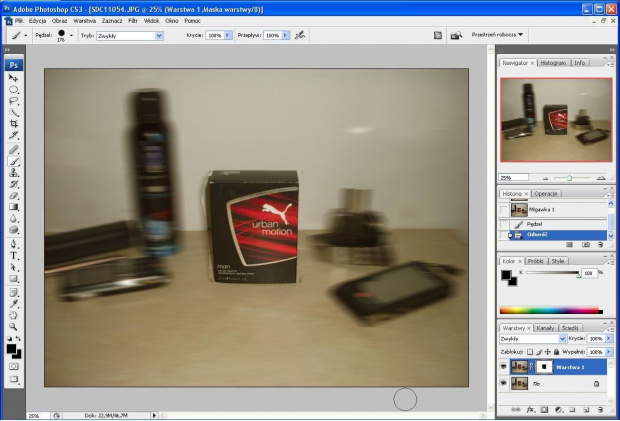This screenshot has height=421, width=620.
Task: Select the Eyedropper tool
Action: click(x=13, y=304)
